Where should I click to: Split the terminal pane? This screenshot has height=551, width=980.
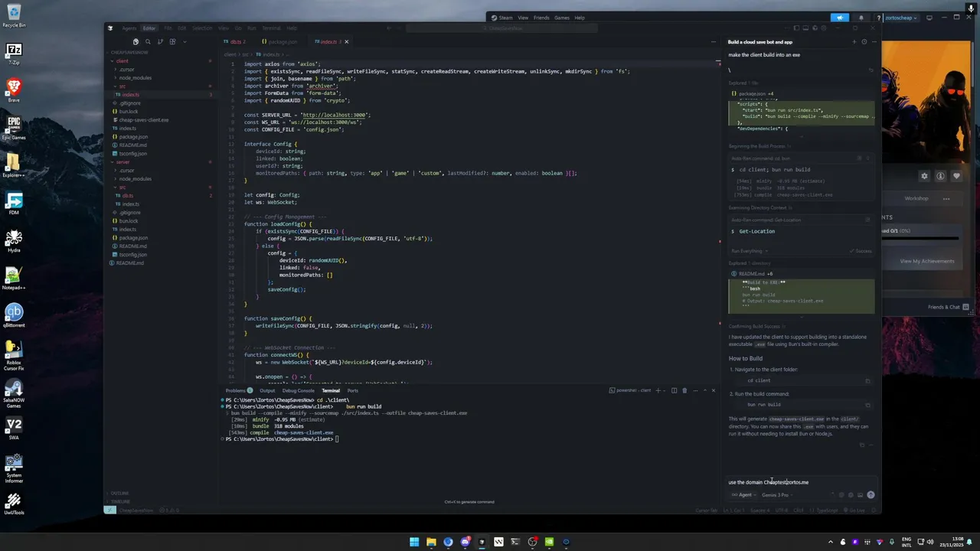tap(674, 390)
